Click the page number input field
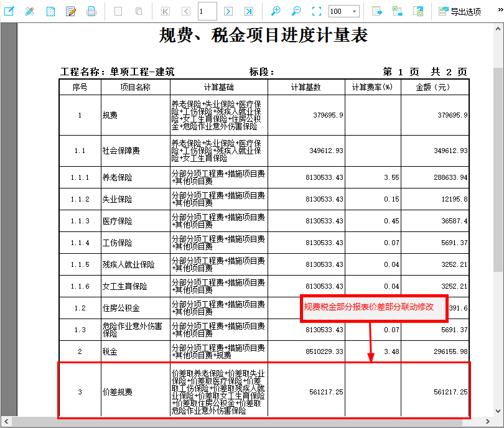504x428 pixels. click(207, 11)
